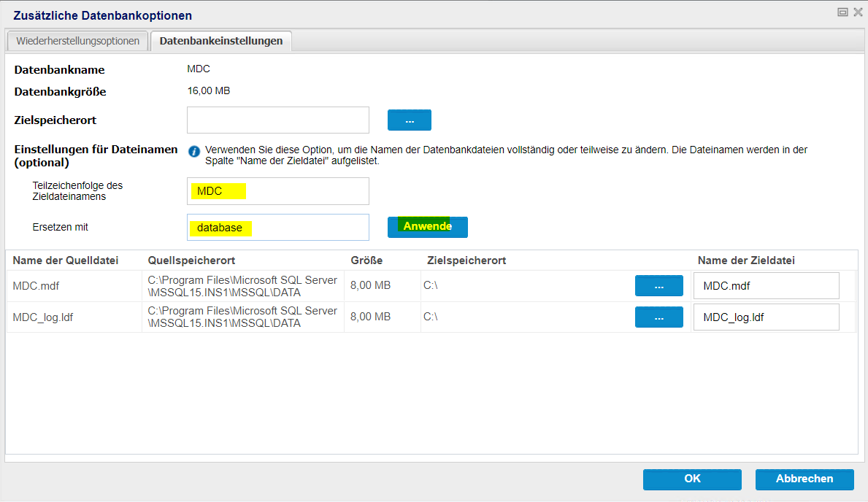
Task: Browse the target location for the MDC_log.ldf row
Action: coord(658,317)
